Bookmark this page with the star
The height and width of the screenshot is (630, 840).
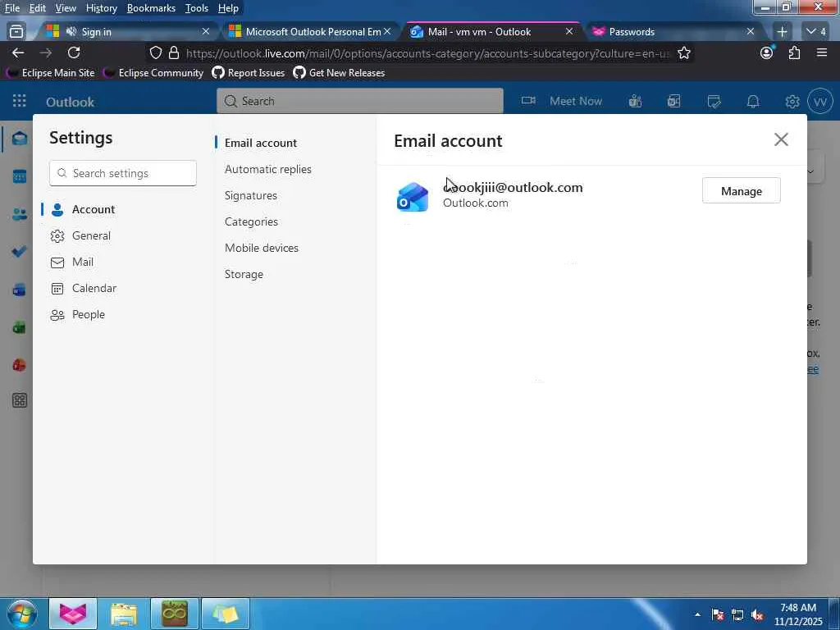[x=683, y=52]
